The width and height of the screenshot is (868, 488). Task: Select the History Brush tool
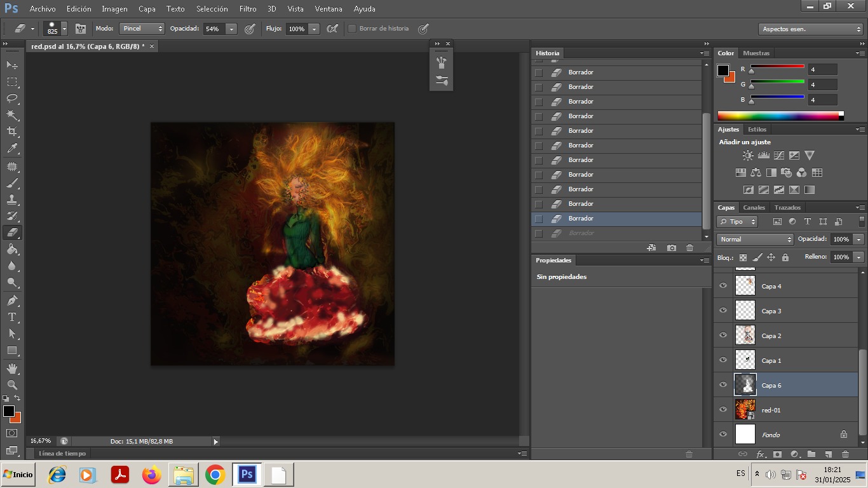[12, 216]
